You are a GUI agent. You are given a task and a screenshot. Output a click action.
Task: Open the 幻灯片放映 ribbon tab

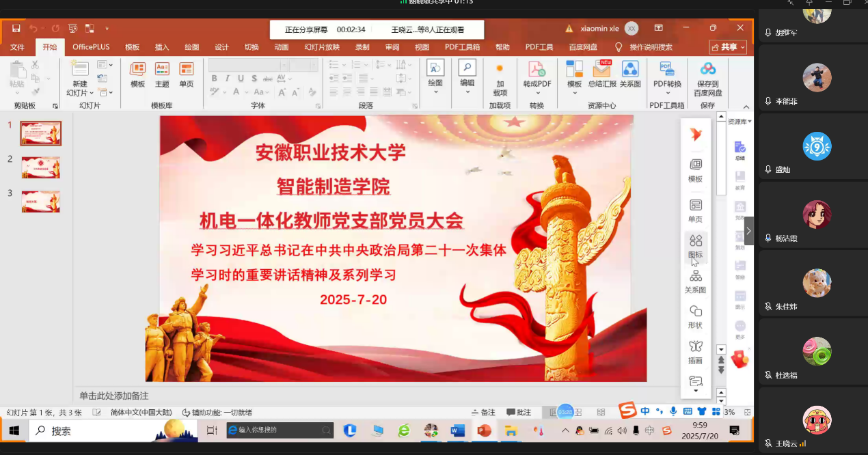tap(322, 47)
